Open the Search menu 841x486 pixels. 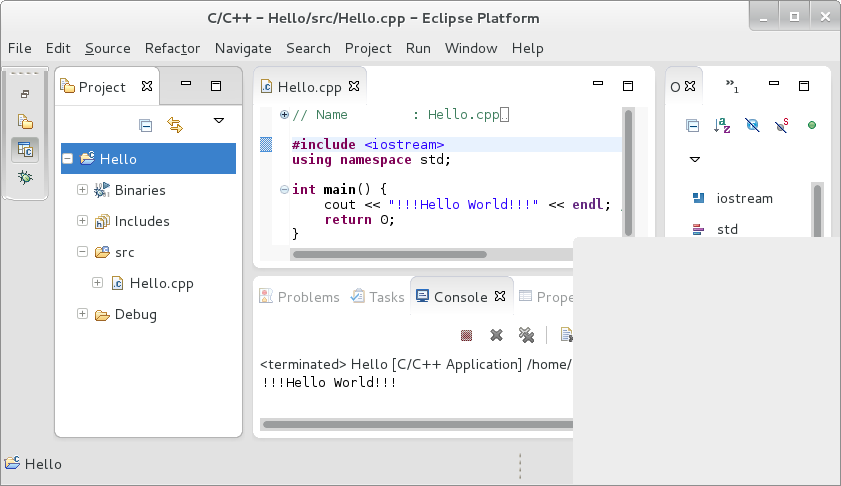coord(308,48)
